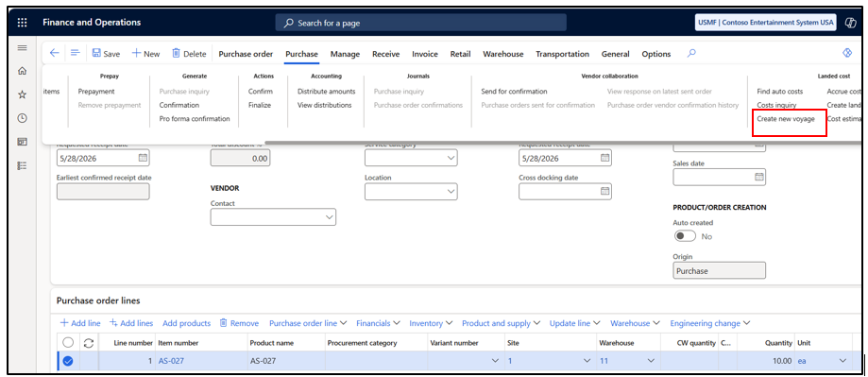The width and height of the screenshot is (868, 377).
Task: Click Confirm in Actions group
Action: pyautogui.click(x=260, y=92)
